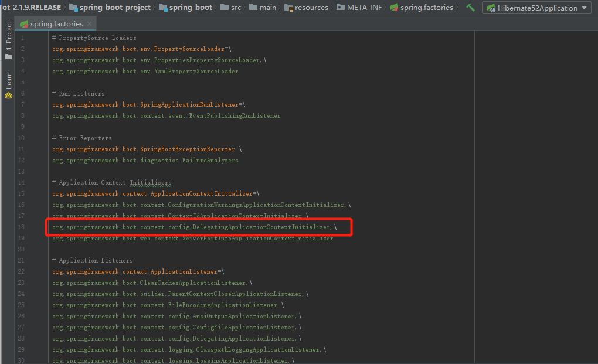Open the Learn tool window
This screenshot has width=598, height=364.
pyautogui.click(x=8, y=86)
